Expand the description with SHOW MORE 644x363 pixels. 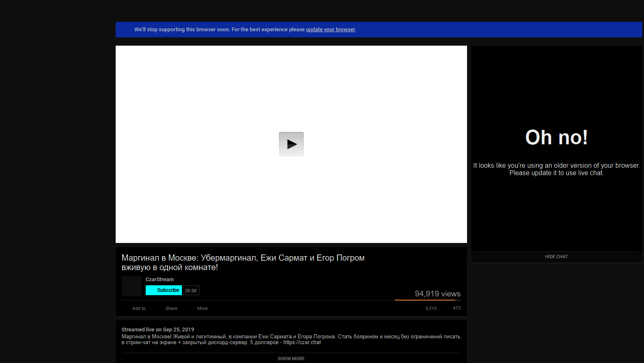tap(291, 358)
